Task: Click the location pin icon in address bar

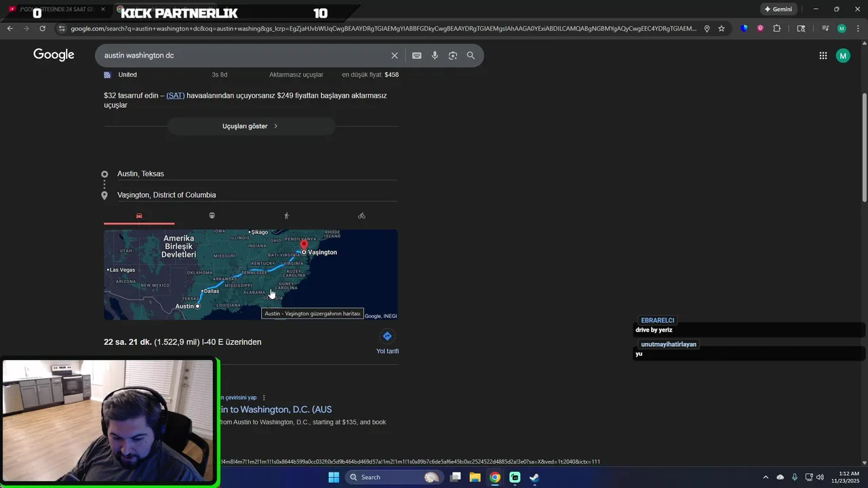Action: [x=707, y=28]
